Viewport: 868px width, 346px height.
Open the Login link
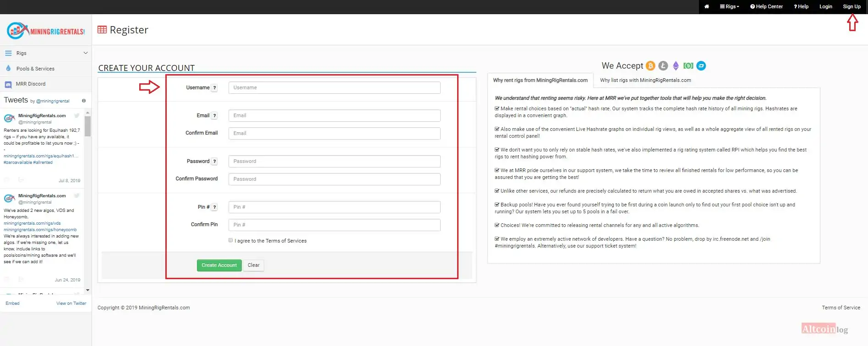[825, 6]
